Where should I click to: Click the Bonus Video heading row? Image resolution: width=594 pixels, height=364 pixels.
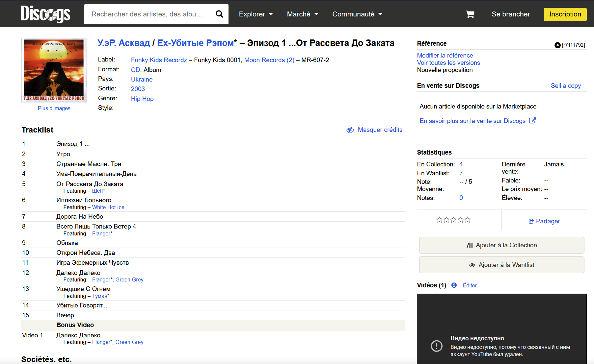pyautogui.click(x=213, y=325)
